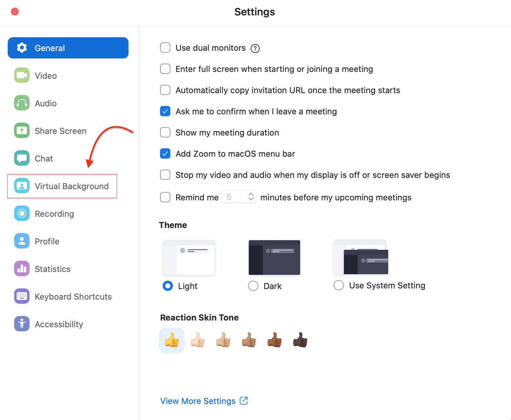Open the Keyboard Shortcuts section
This screenshot has height=420, width=511.
click(68, 296)
